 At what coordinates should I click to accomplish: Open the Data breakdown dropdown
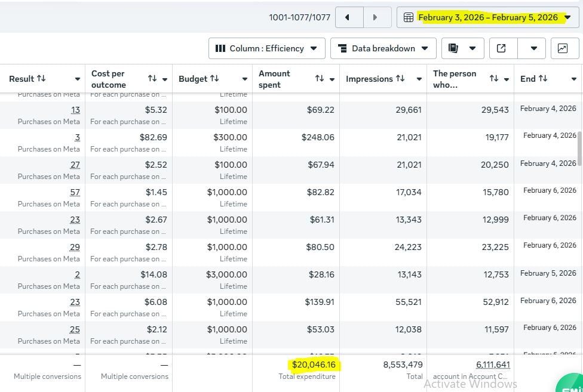point(383,48)
